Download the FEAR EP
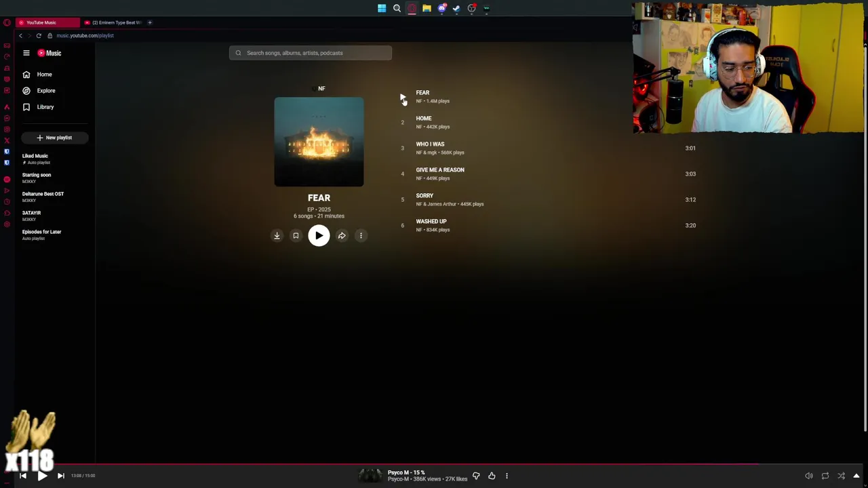868x488 pixels. point(277,236)
